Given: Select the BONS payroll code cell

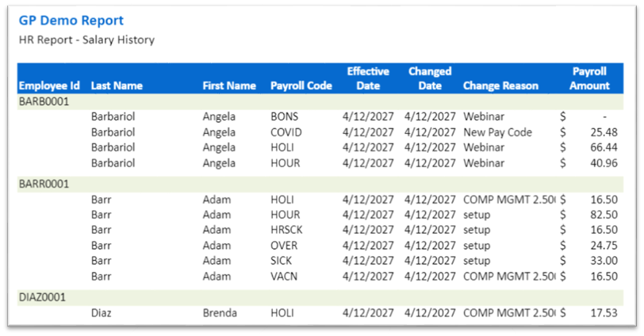Looking at the screenshot, I should coord(285,116).
